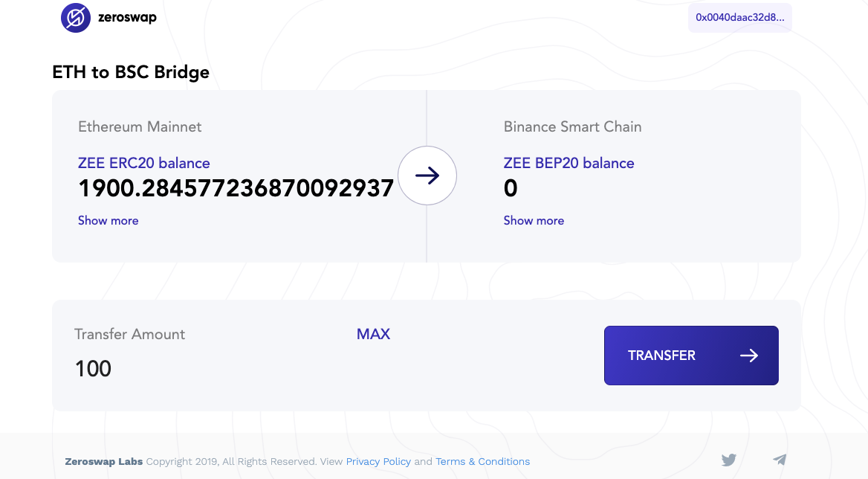Open the Twitter icon in the footer
The height and width of the screenshot is (479, 868).
tap(728, 460)
